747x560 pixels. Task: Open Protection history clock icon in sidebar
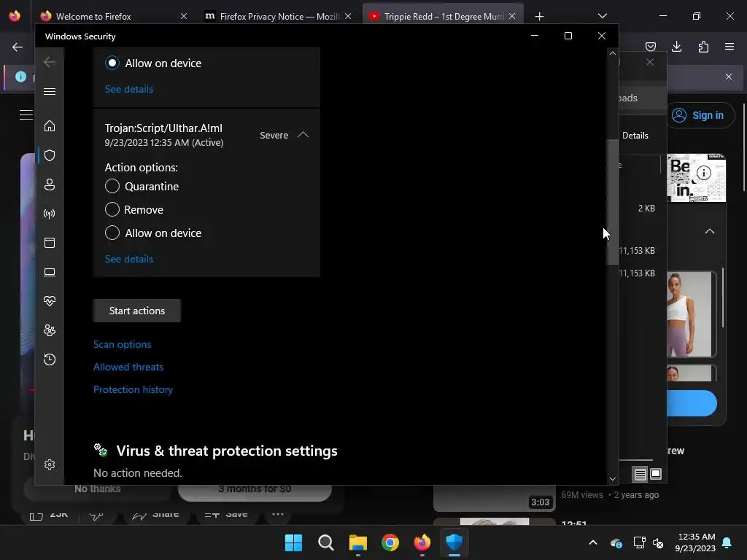(50, 359)
